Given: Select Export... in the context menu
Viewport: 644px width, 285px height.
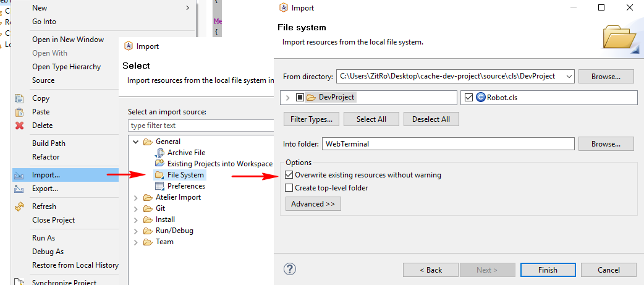Looking at the screenshot, I should click(x=44, y=189).
